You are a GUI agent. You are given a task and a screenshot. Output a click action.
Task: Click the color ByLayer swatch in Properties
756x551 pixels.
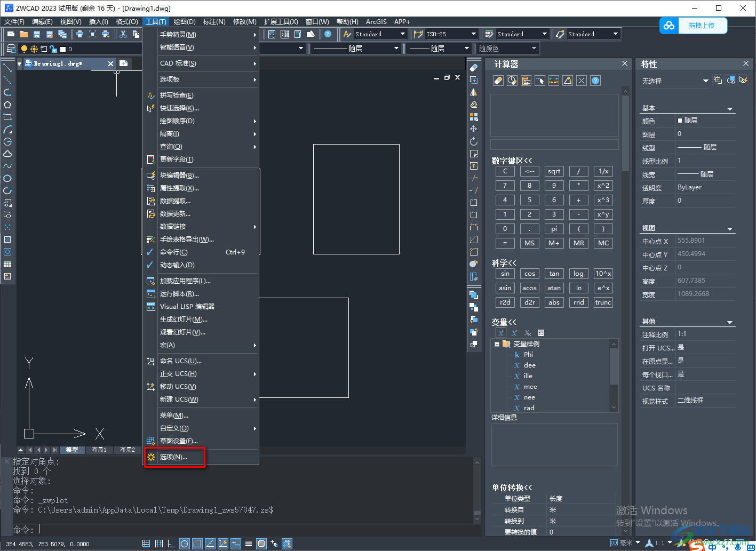coord(680,121)
